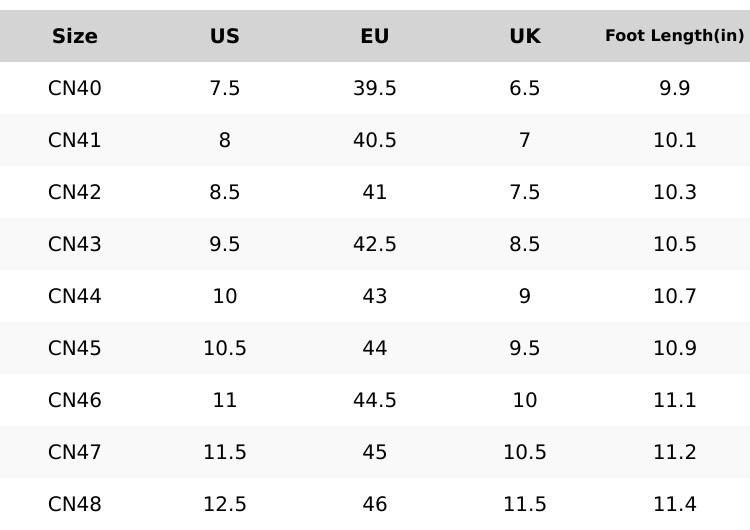Click the 39.5 EU value
The width and height of the screenshot is (750, 530).
(375, 88)
